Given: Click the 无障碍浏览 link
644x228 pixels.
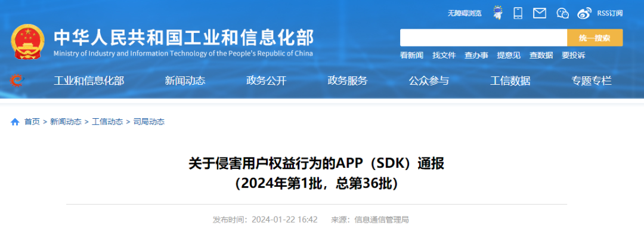Looking at the screenshot, I should coord(465,13).
